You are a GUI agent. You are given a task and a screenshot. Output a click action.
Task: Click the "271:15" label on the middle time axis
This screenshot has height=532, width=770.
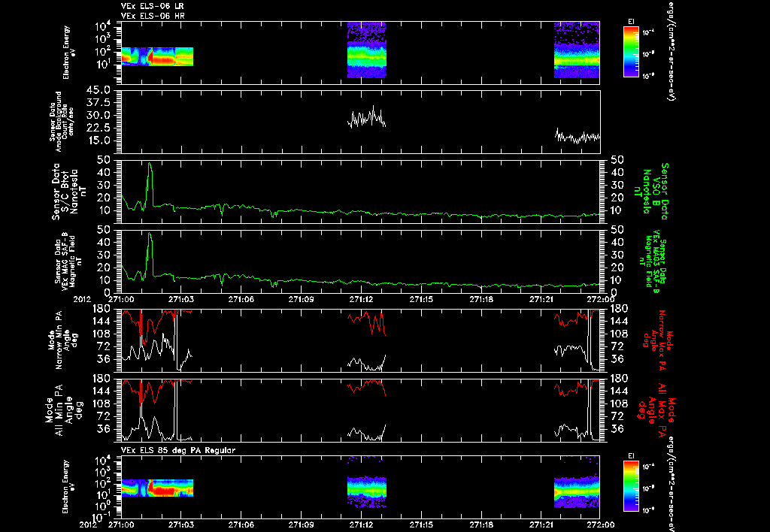point(421,299)
